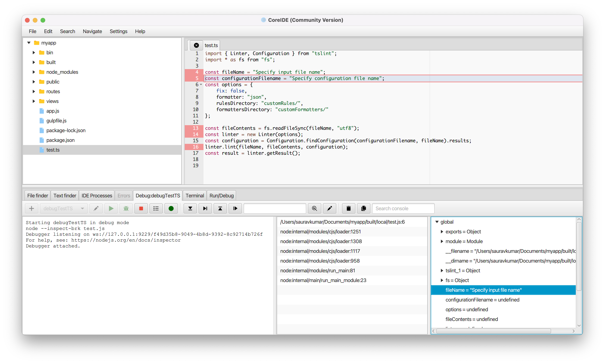Click the expression input field
605x364 pixels.
click(x=275, y=208)
